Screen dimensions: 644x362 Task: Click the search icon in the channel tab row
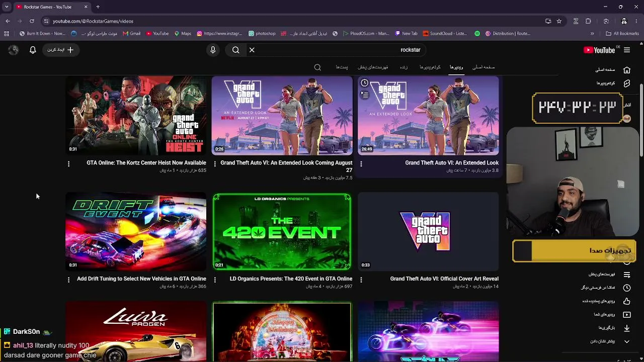pyautogui.click(x=317, y=67)
